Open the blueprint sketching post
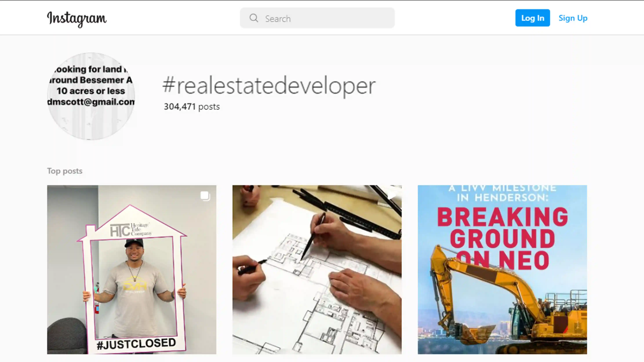644x362 pixels. pyautogui.click(x=317, y=270)
